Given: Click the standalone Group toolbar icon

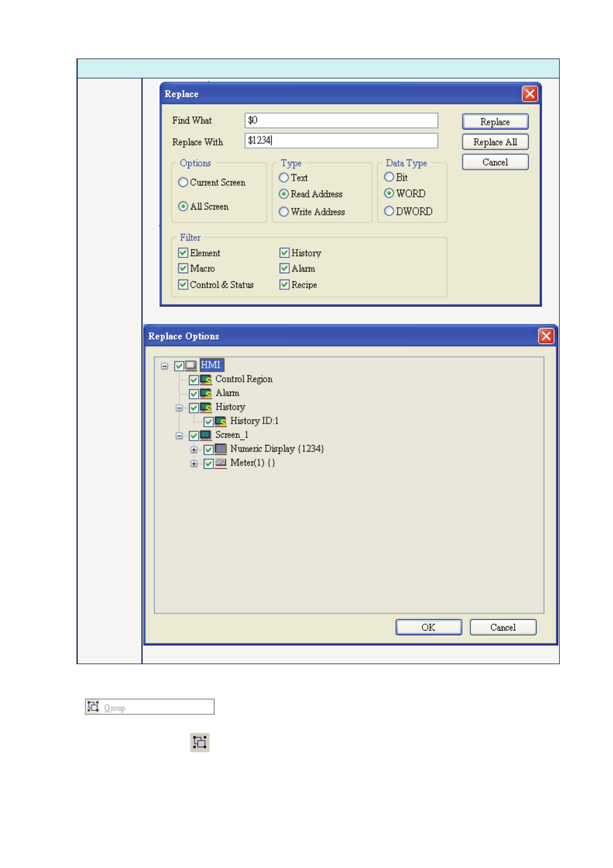Looking at the screenshot, I should point(200,742).
